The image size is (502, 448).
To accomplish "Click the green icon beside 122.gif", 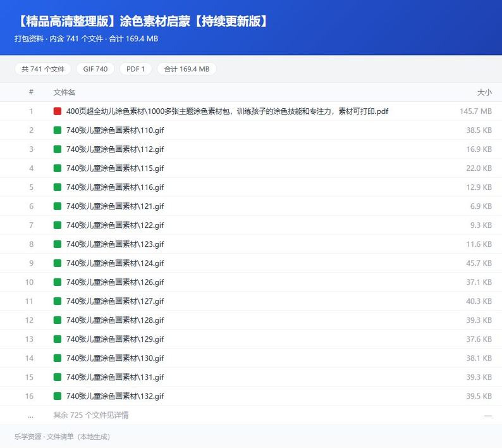I will pyautogui.click(x=58, y=225).
